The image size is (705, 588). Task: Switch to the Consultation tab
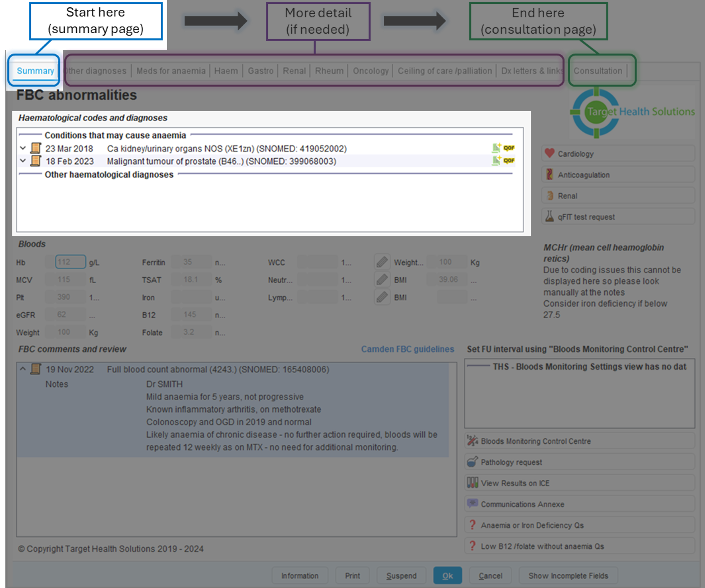598,71
